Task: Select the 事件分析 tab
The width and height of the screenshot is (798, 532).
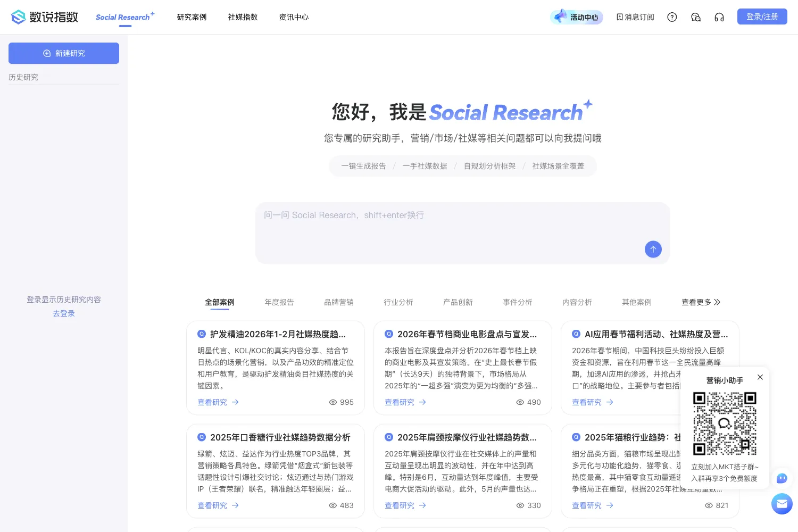Action: [x=518, y=302]
